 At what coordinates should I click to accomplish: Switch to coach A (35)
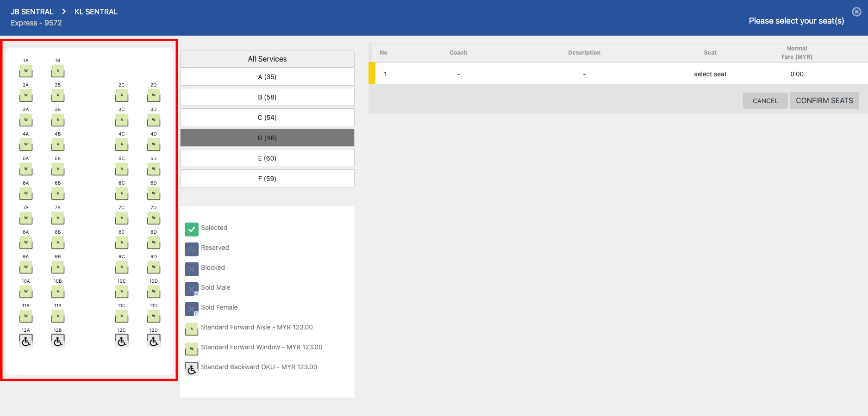tap(267, 77)
